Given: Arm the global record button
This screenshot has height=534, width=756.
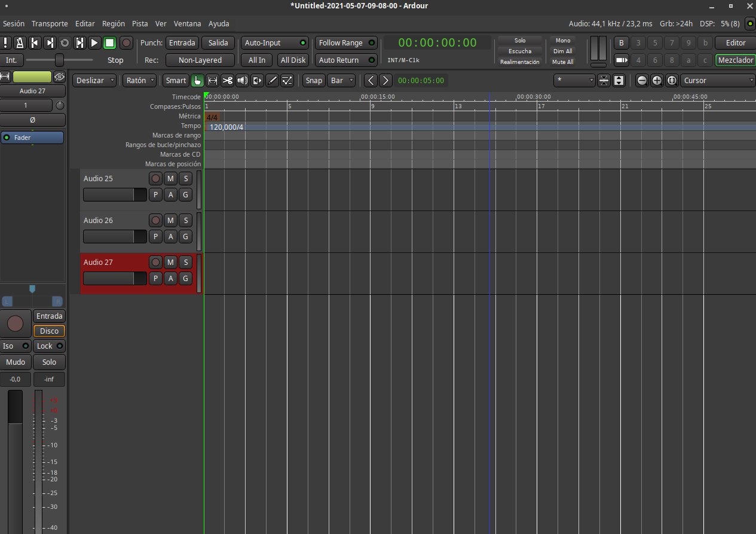Looking at the screenshot, I should coord(126,43).
